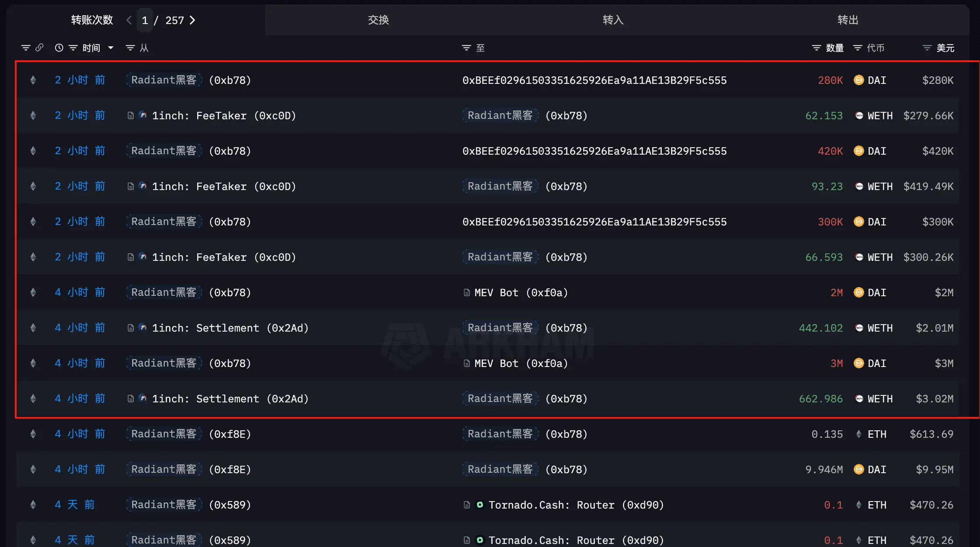Open the 数量 column filter icon
This screenshot has height=547, width=980.
pos(816,48)
